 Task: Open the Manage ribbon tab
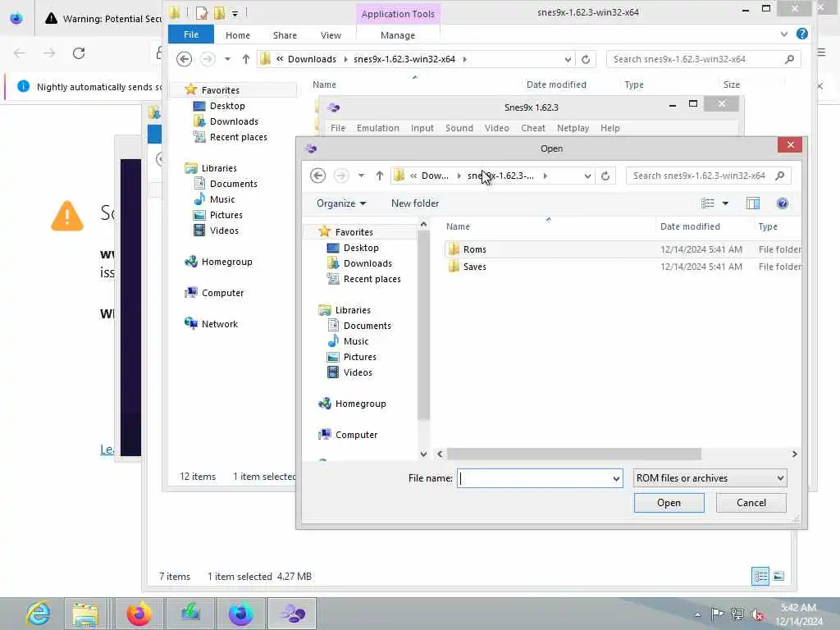tap(398, 34)
